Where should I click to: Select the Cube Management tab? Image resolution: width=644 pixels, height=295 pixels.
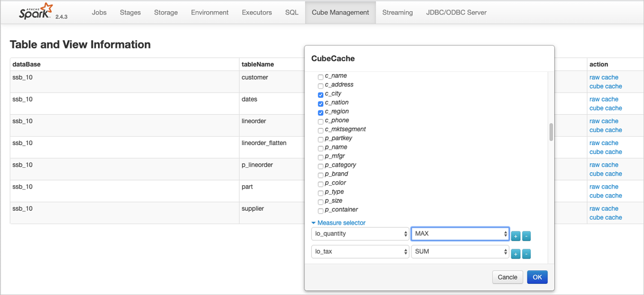coord(341,12)
